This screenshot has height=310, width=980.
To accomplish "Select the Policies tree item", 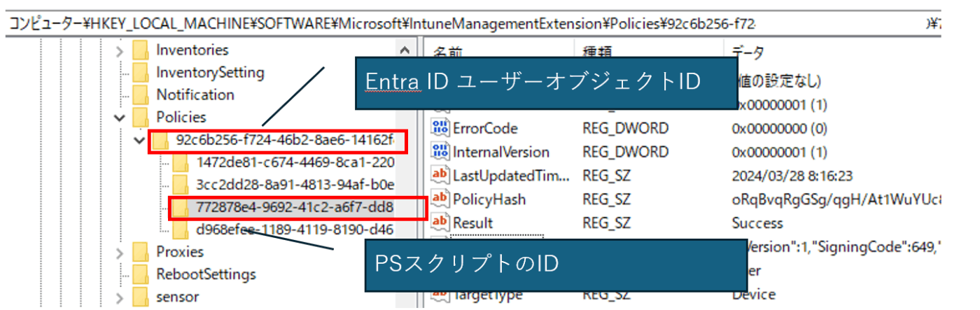I will coord(181,118).
